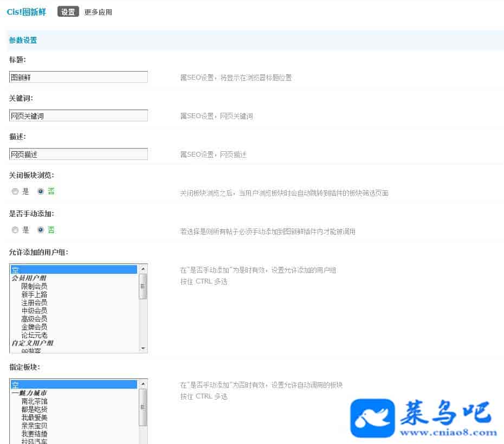This screenshot has height=444, width=504.
Task: Select 南北茶馆 in 指定板块 list
Action: click(x=34, y=401)
